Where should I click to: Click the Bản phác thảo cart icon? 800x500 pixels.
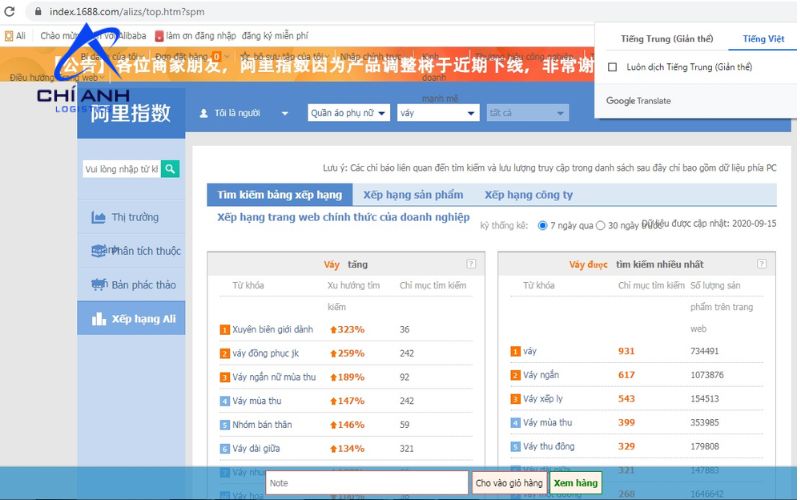(98, 285)
